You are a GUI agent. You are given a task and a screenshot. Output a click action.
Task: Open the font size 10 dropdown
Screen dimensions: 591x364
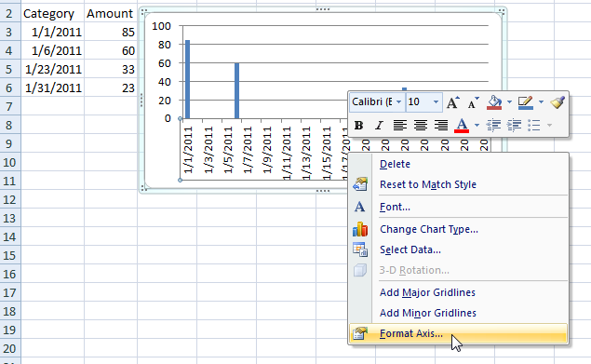[436, 101]
